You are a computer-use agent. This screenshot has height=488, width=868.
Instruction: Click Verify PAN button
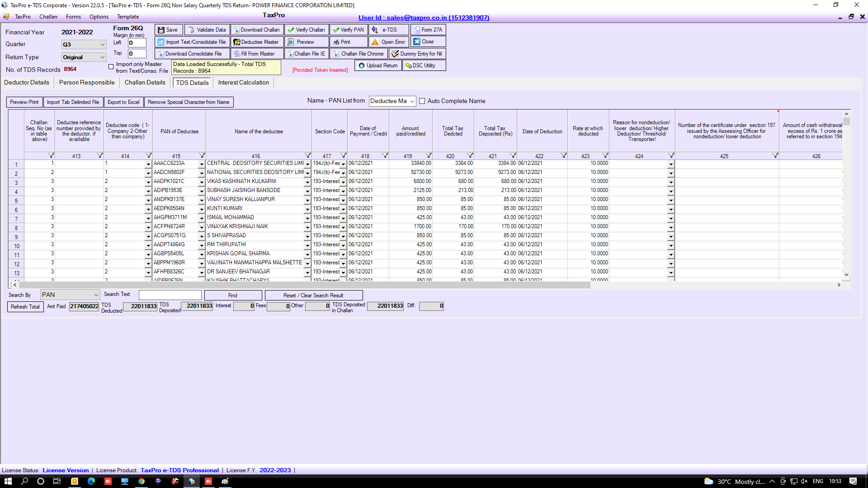coord(348,30)
